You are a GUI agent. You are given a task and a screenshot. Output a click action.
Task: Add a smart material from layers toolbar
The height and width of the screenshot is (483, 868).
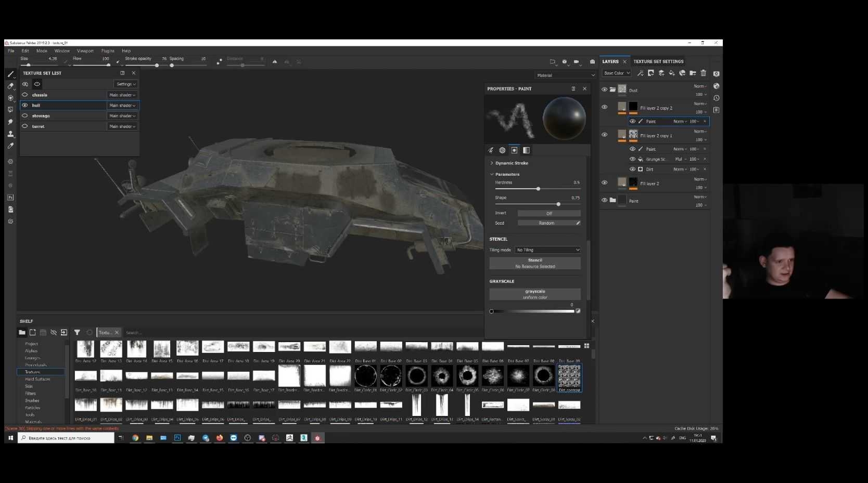click(682, 73)
